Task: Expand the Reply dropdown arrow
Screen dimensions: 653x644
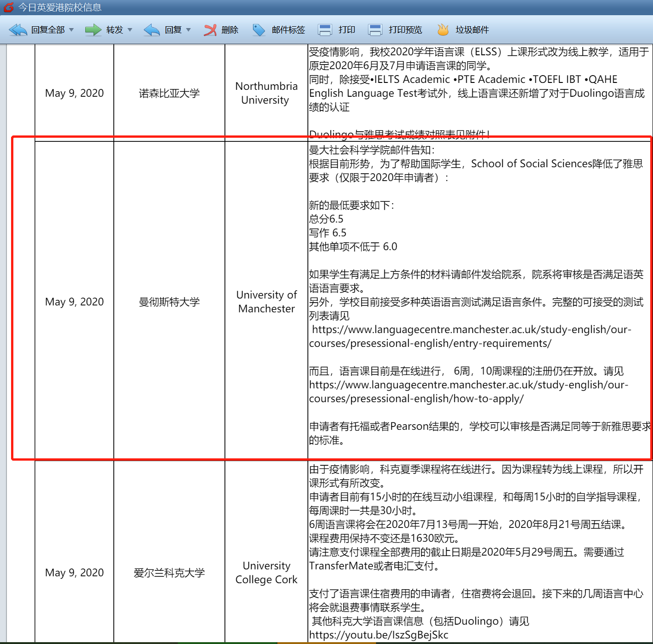Action: click(x=188, y=30)
